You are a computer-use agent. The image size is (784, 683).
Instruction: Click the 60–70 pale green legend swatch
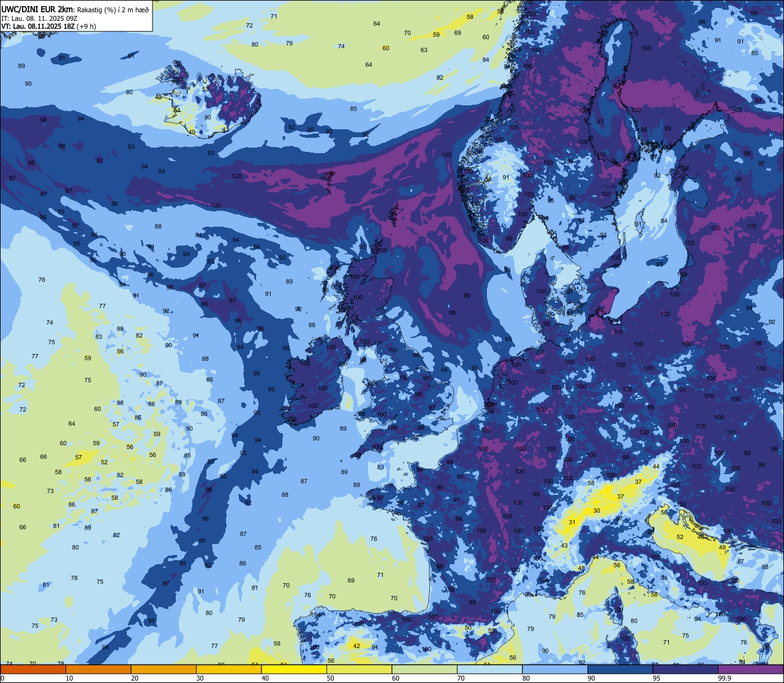point(424,669)
